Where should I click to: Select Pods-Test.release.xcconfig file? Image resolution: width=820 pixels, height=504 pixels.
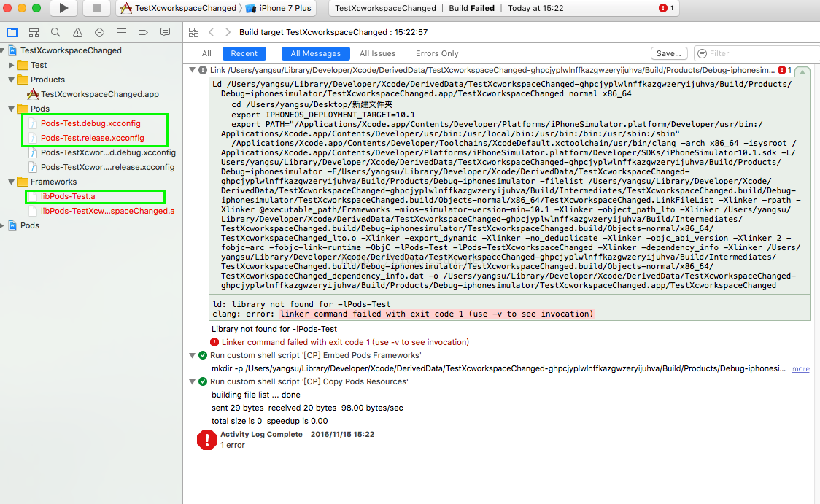93,138
